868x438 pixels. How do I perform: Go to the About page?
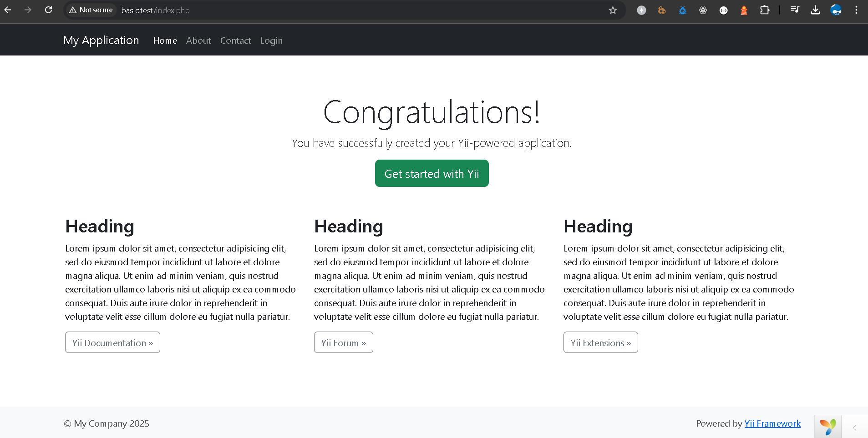(x=198, y=40)
